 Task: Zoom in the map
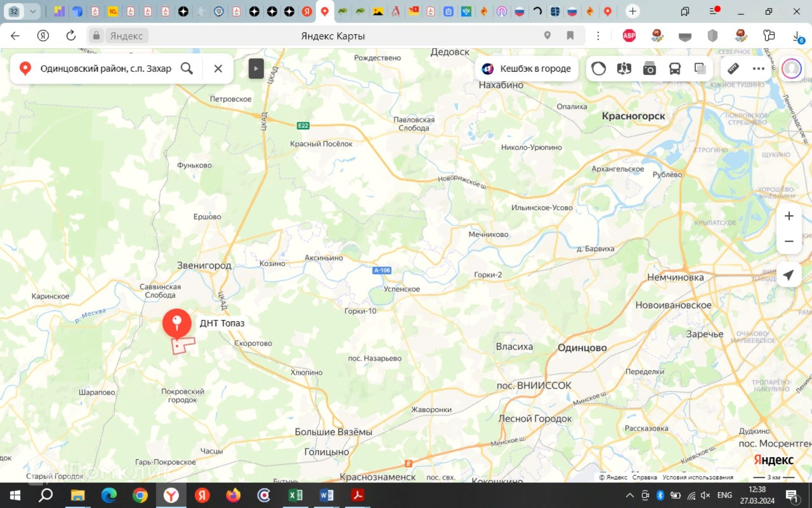click(789, 216)
